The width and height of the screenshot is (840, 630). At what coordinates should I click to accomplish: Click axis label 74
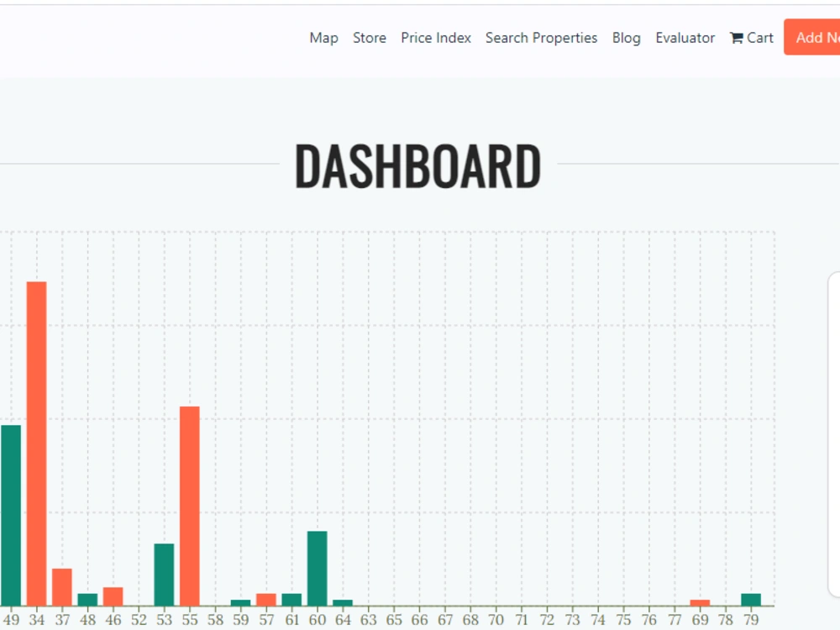coord(598,620)
